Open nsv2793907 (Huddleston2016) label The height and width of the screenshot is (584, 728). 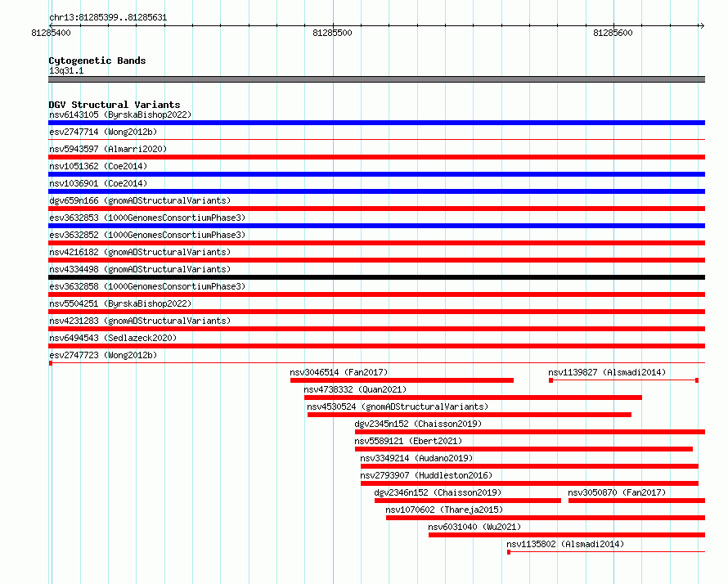[426, 475]
